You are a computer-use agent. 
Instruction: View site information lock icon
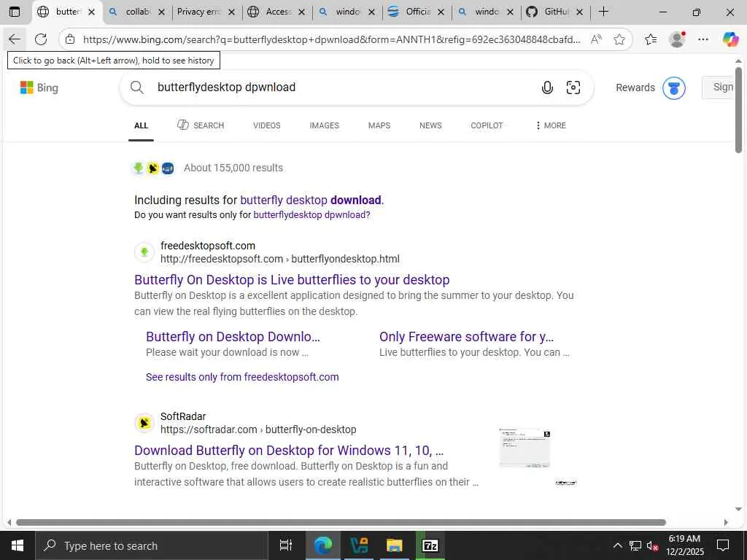point(70,39)
